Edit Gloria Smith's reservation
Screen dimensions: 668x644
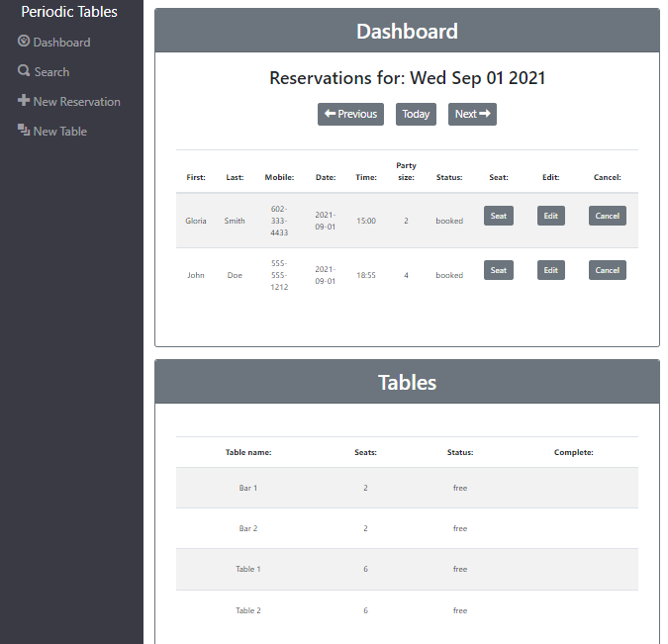551,216
